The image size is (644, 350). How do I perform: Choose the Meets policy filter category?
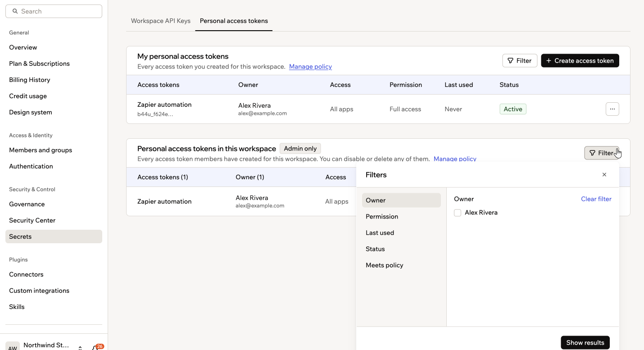point(401,265)
